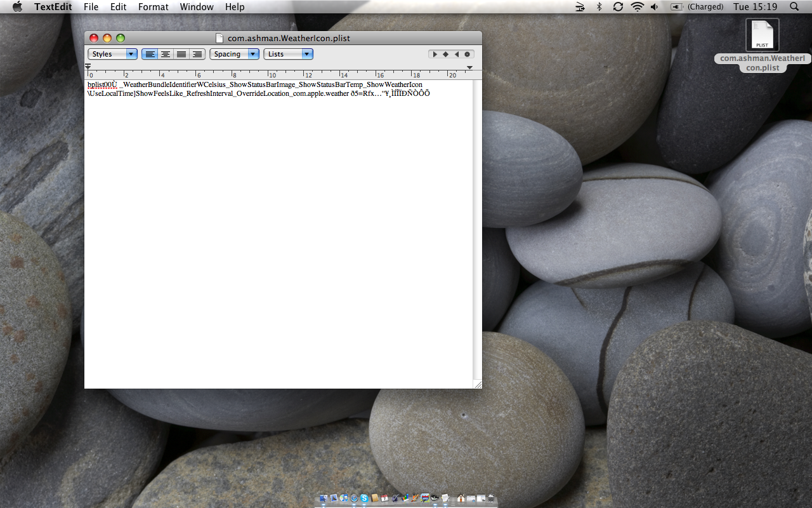Open the Format menu
The height and width of the screenshot is (508, 812).
point(154,7)
